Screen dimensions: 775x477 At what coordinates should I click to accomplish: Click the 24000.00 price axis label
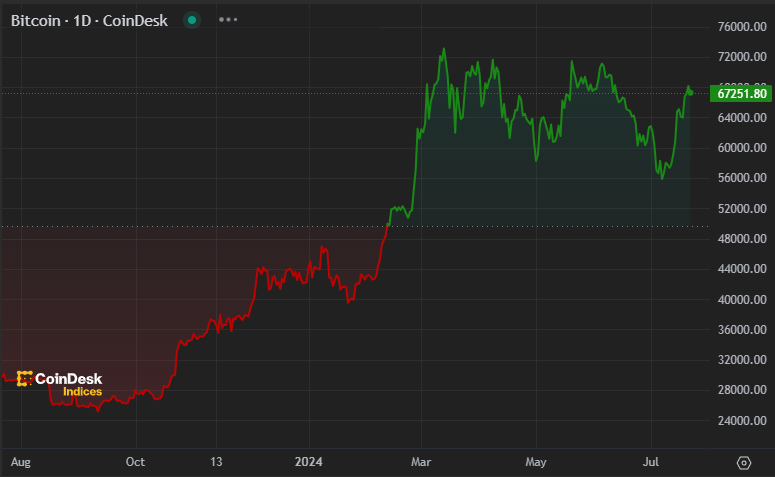pyautogui.click(x=742, y=420)
